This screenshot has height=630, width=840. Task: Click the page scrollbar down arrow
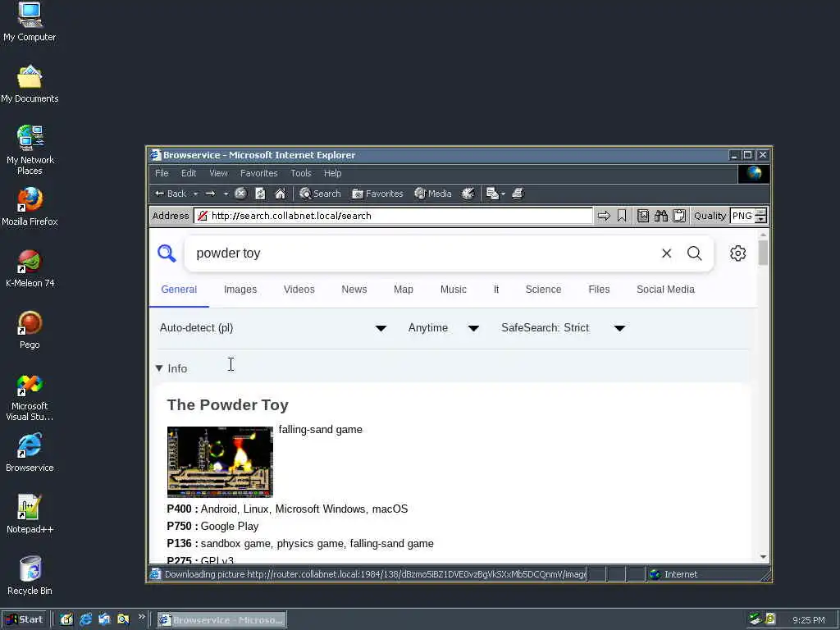(763, 557)
